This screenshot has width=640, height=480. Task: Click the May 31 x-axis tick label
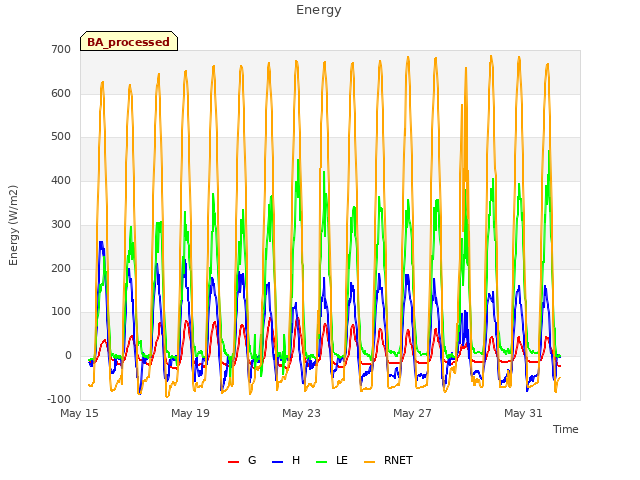(523, 413)
